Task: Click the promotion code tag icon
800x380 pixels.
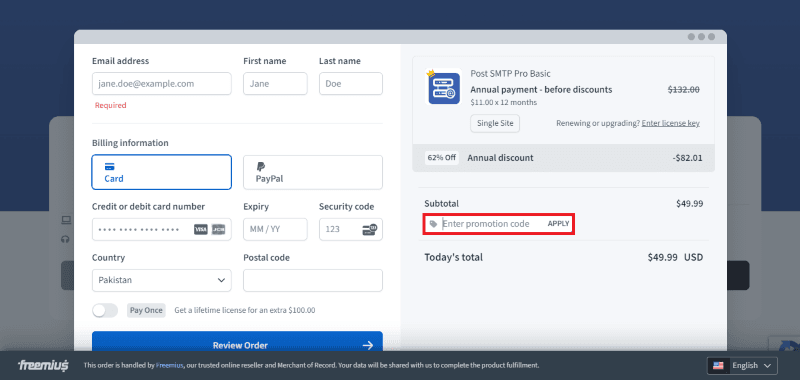Action: 433,224
